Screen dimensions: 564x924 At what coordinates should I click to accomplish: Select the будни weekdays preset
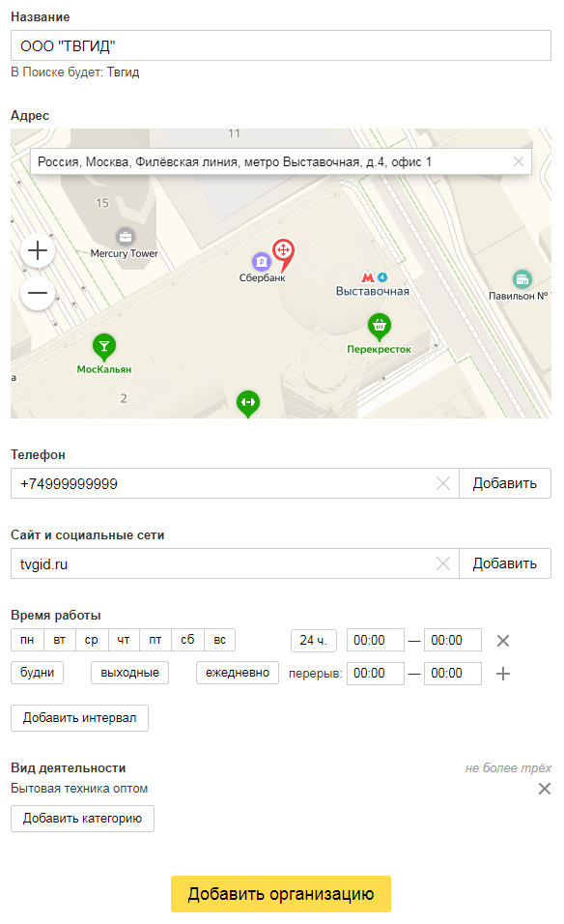click(x=37, y=673)
